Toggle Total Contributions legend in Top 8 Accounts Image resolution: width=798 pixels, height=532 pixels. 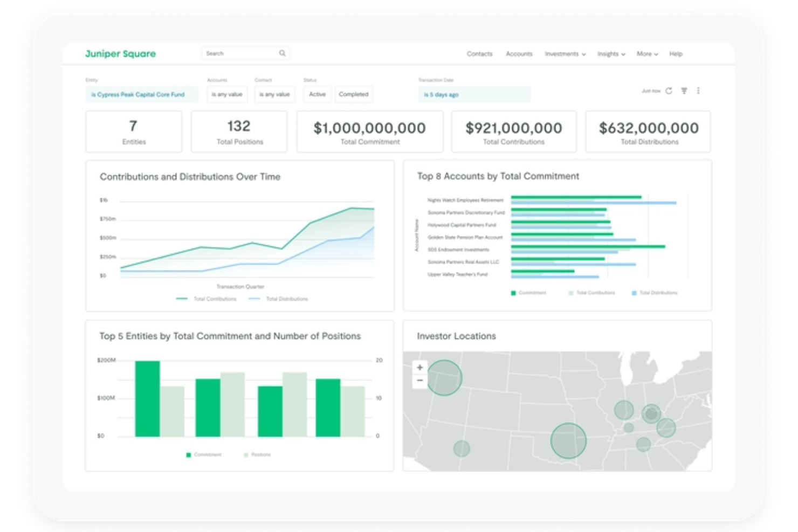click(x=592, y=293)
